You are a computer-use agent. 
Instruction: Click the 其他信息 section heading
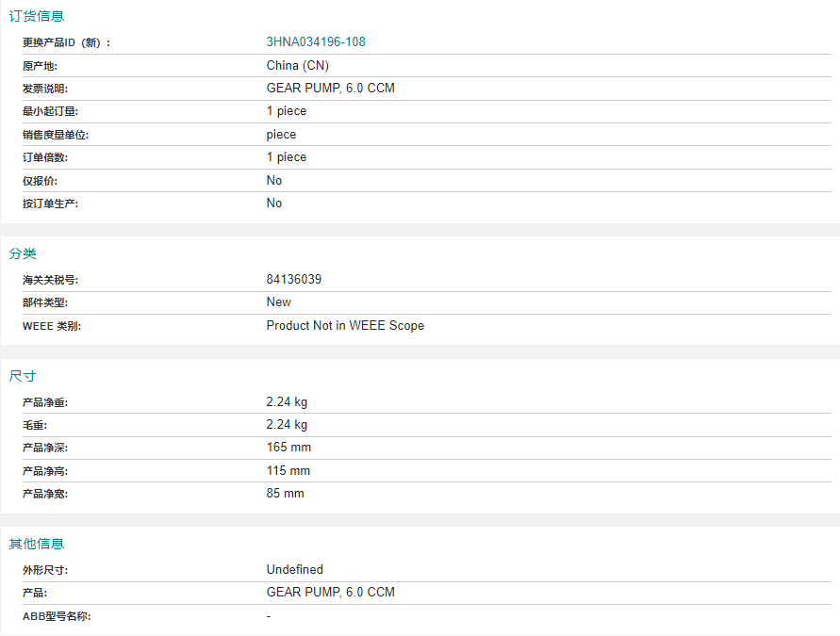37,544
